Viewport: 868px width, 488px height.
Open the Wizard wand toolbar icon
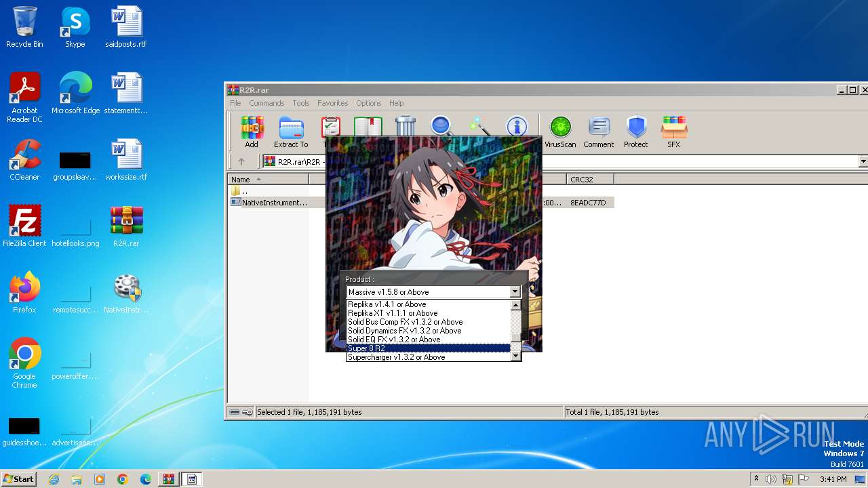479,126
